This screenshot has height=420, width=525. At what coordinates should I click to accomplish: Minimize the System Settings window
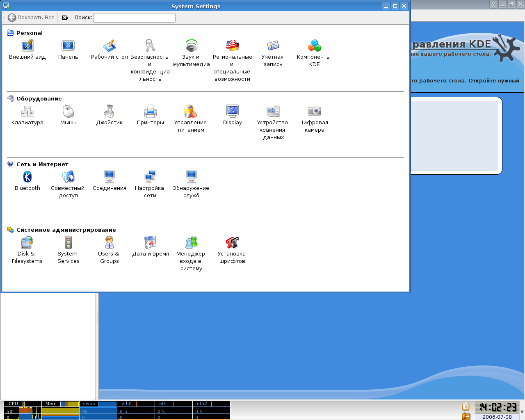386,6
